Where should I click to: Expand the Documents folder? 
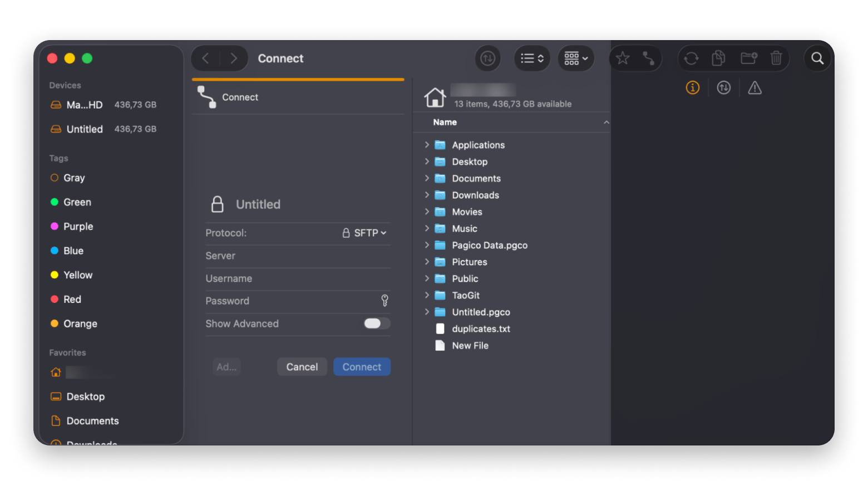pyautogui.click(x=427, y=178)
